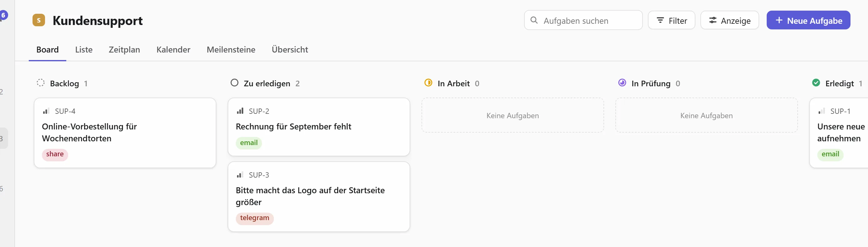Click the In Arbeit column header

[x=454, y=83]
